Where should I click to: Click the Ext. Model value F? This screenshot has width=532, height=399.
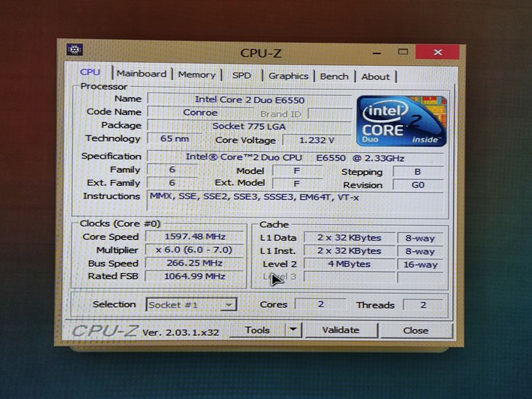(297, 184)
